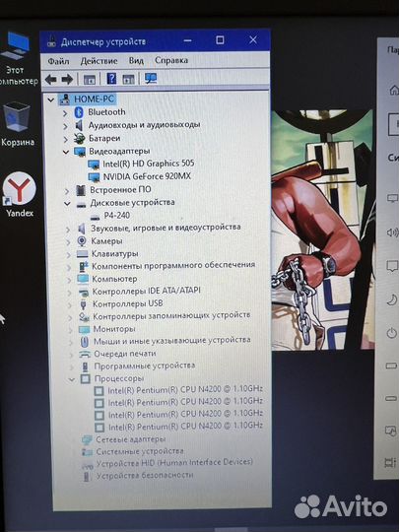Click the speaker icon beside Аудиовходы и аудиовыходы
The height and width of the screenshot is (532, 399).
(79, 125)
